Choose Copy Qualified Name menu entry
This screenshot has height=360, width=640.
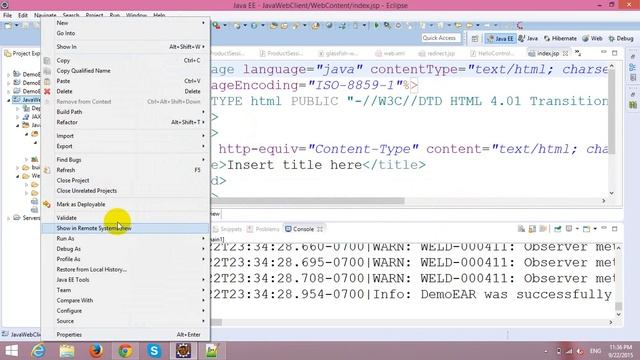coord(126,71)
